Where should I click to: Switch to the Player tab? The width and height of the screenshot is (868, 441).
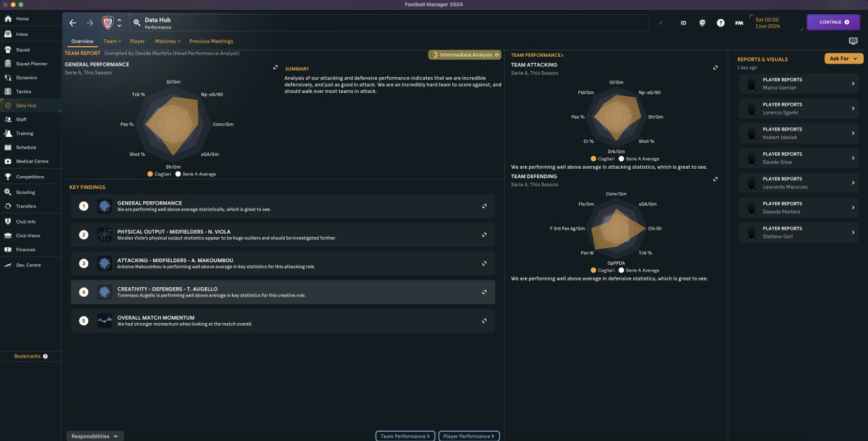coord(138,41)
